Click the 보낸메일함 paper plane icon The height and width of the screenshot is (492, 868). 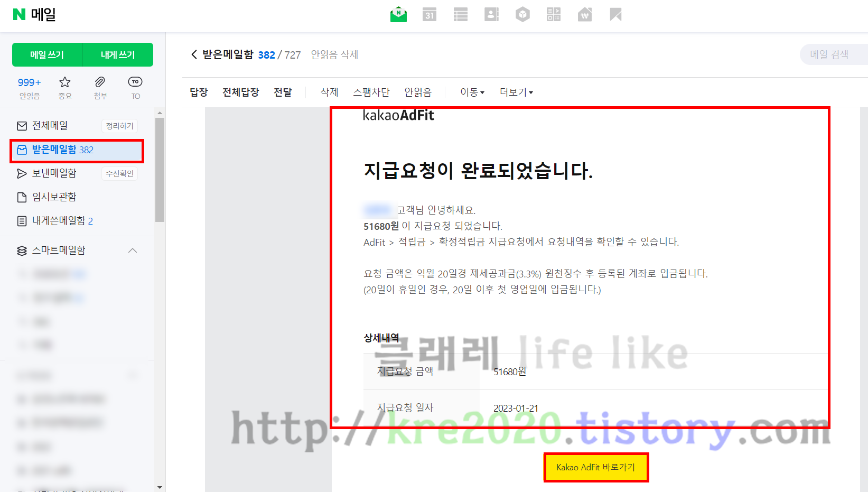[22, 173]
